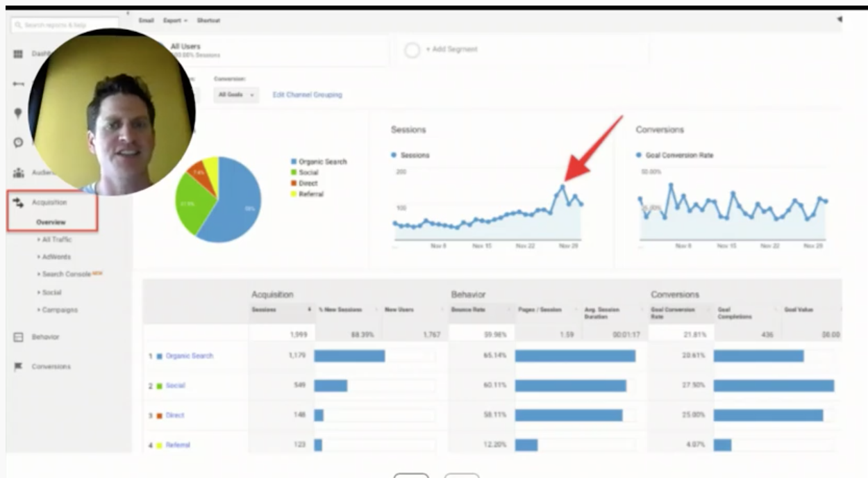
Task: Click the Conversions chart heading
Action: coord(660,130)
